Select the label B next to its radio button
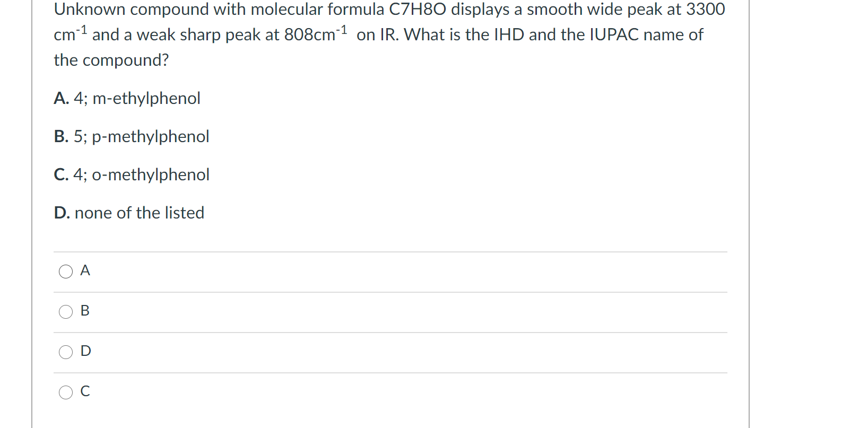The width and height of the screenshot is (868, 428). [x=85, y=311]
